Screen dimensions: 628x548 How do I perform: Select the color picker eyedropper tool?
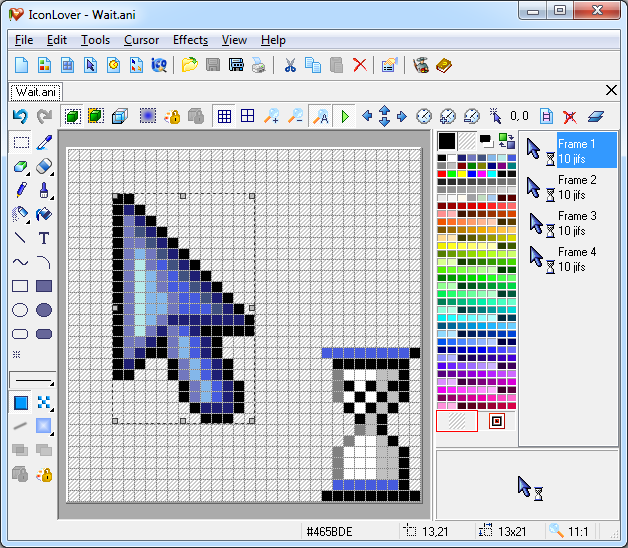pos(44,142)
